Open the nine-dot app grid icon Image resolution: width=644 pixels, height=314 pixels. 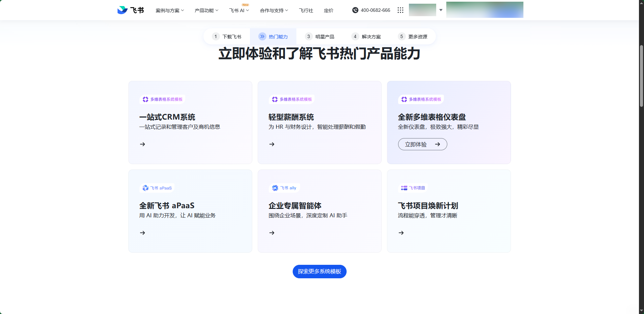point(400,10)
